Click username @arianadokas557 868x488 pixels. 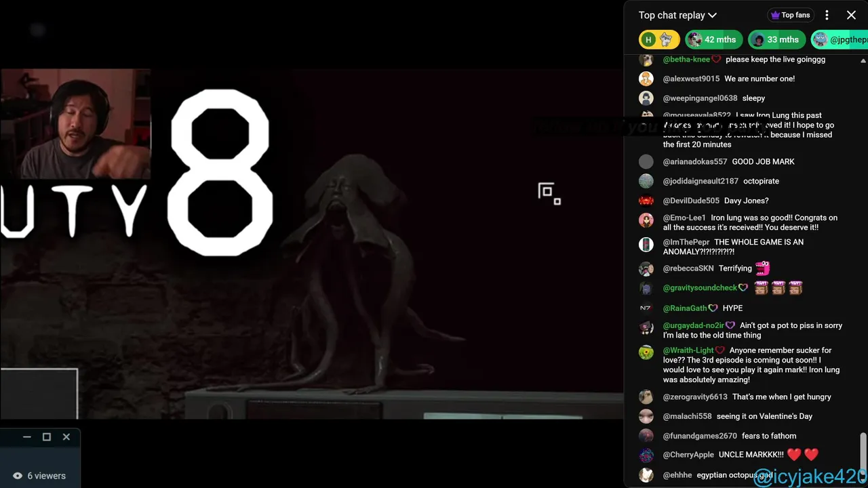coord(695,162)
